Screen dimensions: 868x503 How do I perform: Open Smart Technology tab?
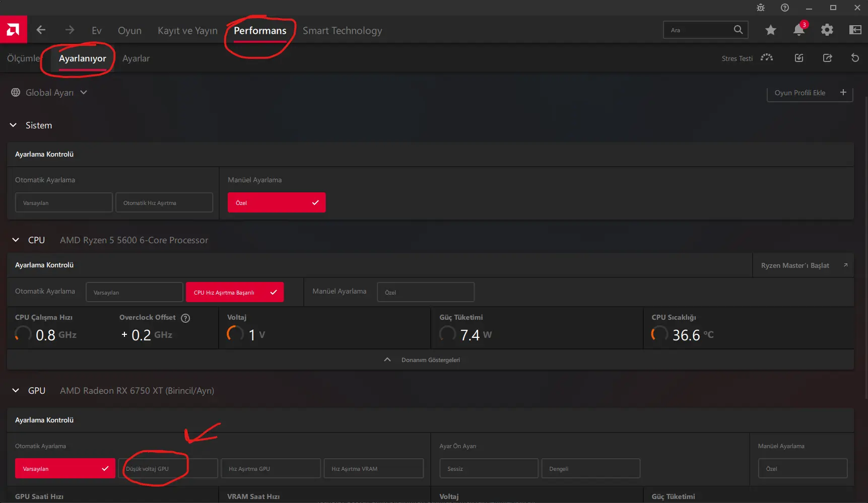pos(342,31)
